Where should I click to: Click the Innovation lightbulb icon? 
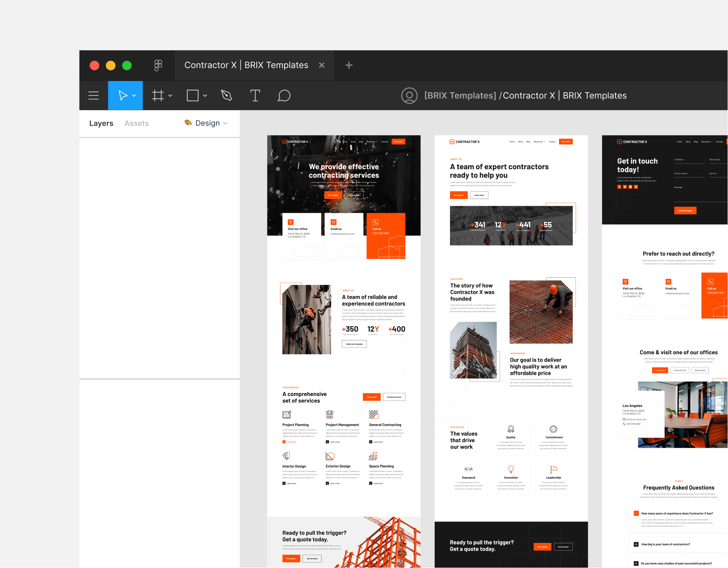point(511,469)
